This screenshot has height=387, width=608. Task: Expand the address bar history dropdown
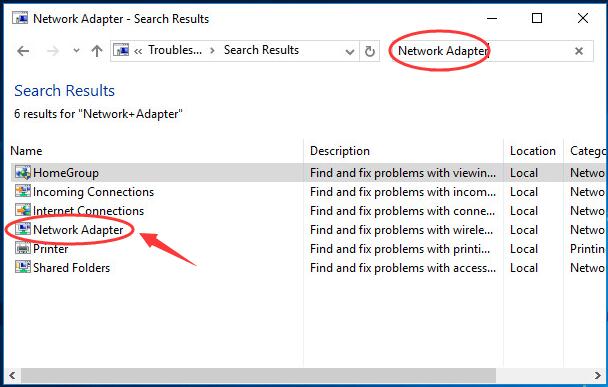click(350, 51)
